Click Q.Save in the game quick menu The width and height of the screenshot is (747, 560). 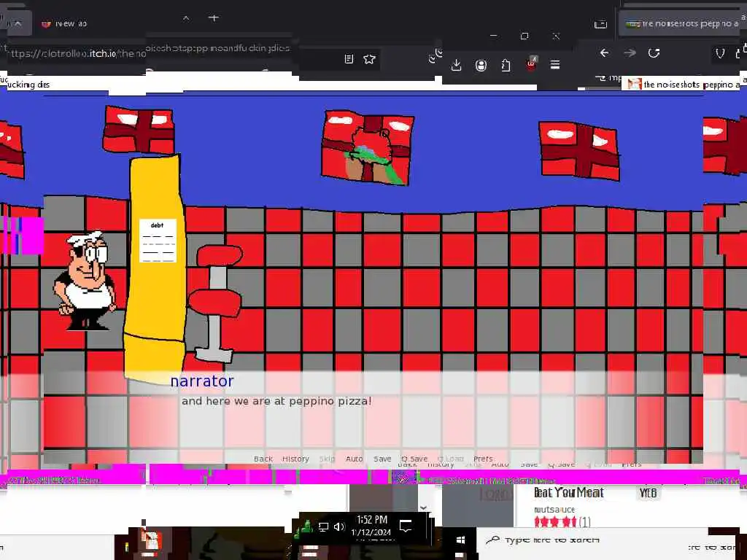(x=414, y=459)
